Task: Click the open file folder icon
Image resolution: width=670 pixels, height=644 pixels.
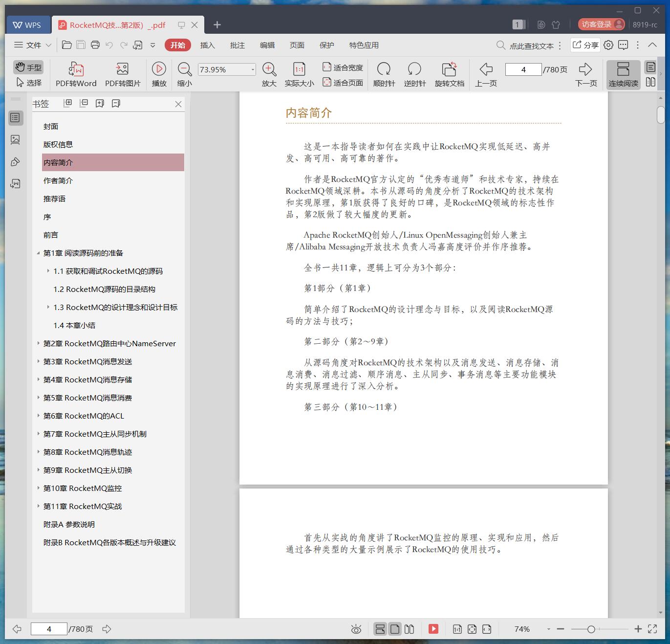Action: [x=67, y=45]
